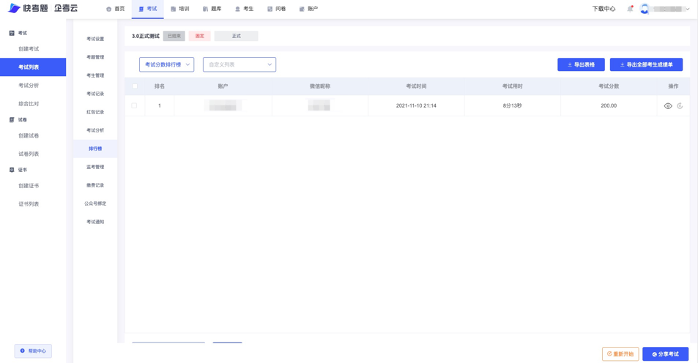Click the 8分13秒 duration cell
The width and height of the screenshot is (698, 363).
[512, 106]
